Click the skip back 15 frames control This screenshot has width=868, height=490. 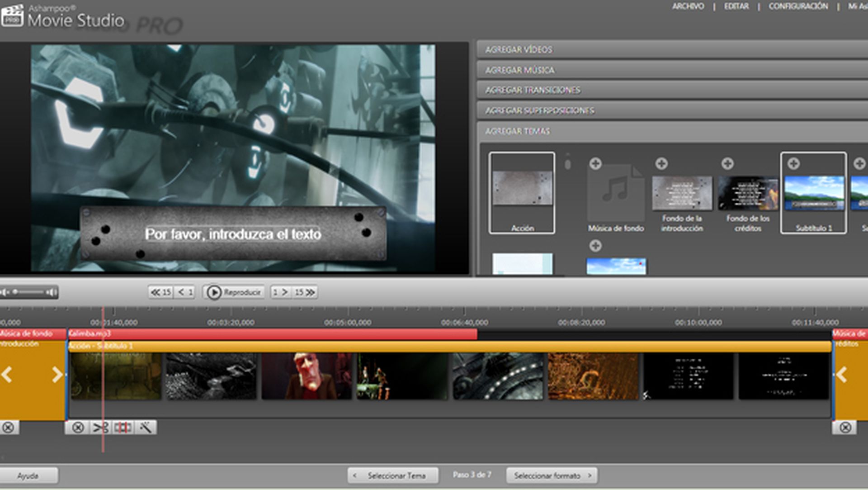[160, 292]
